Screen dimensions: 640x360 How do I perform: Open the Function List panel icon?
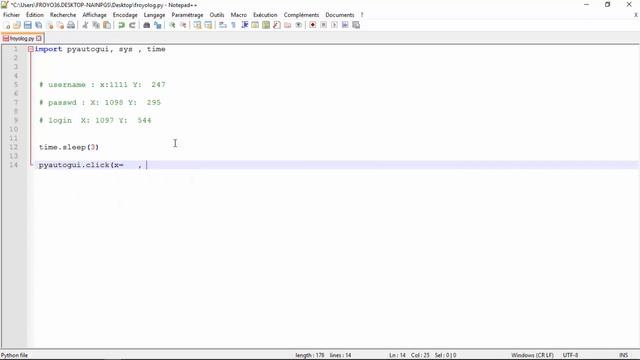pyautogui.click(x=277, y=25)
